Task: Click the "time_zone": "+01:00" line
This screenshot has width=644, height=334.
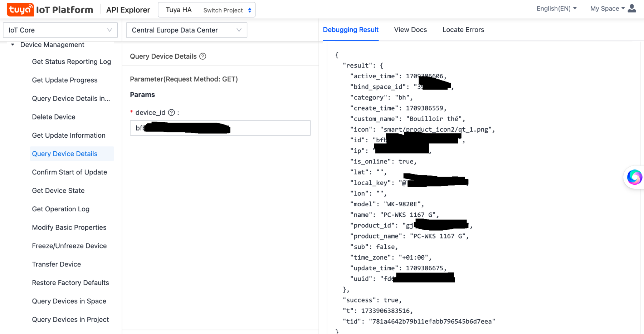Action: pos(391,257)
